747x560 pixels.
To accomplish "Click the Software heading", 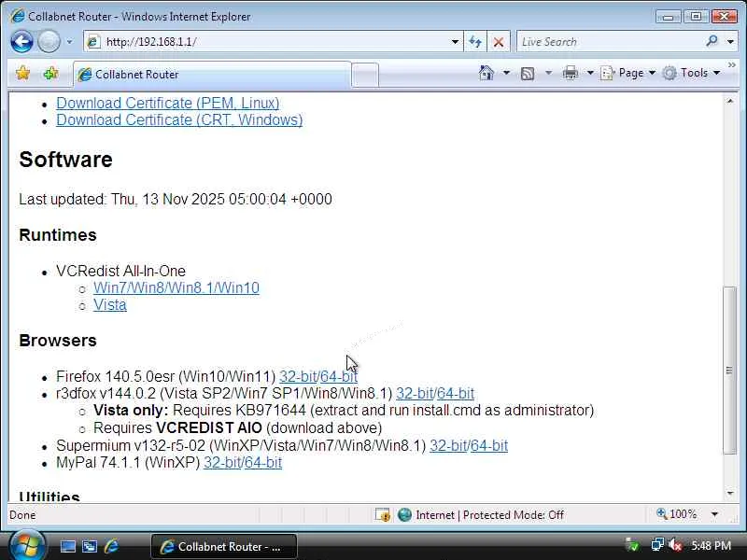I will pyautogui.click(x=65, y=160).
